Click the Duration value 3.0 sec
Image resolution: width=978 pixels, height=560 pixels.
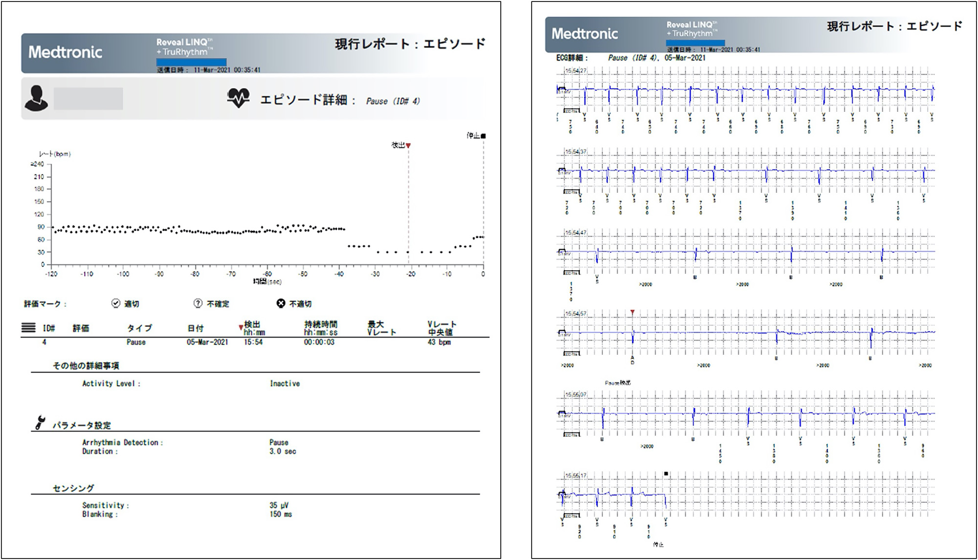pyautogui.click(x=283, y=452)
